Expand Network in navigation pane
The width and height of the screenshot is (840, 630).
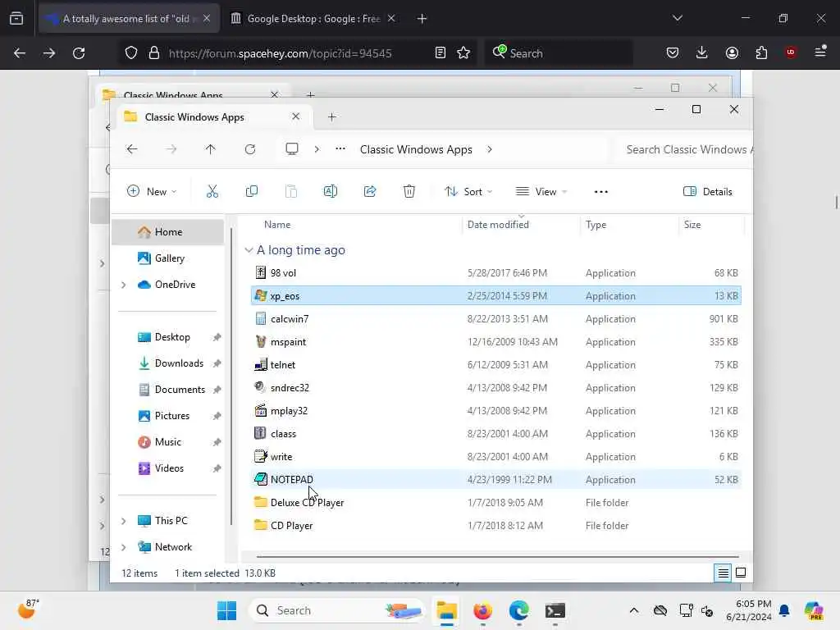coord(124,547)
